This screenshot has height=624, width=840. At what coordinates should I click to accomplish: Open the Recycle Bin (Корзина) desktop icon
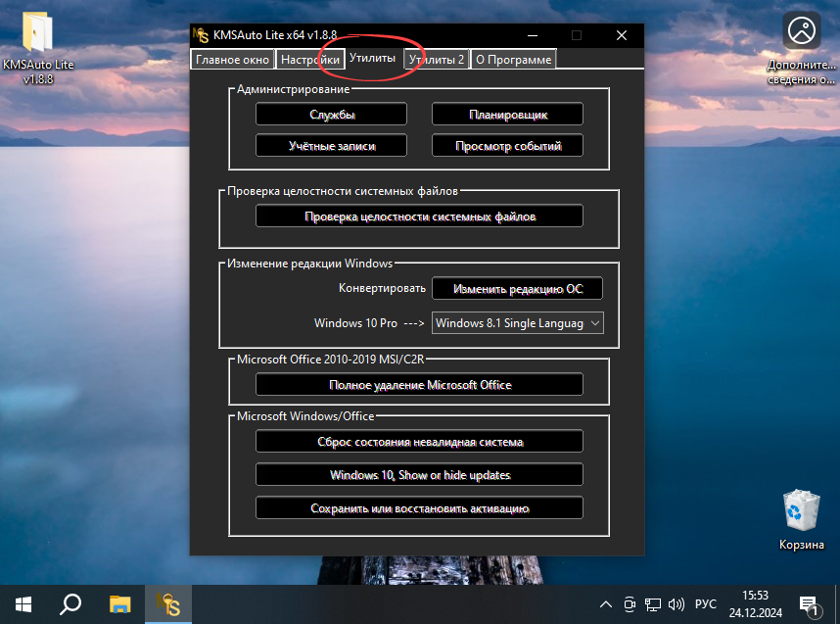coord(801,520)
